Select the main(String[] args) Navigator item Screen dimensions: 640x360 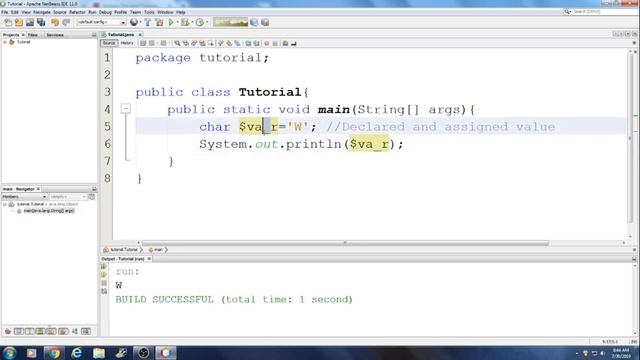(x=49, y=211)
